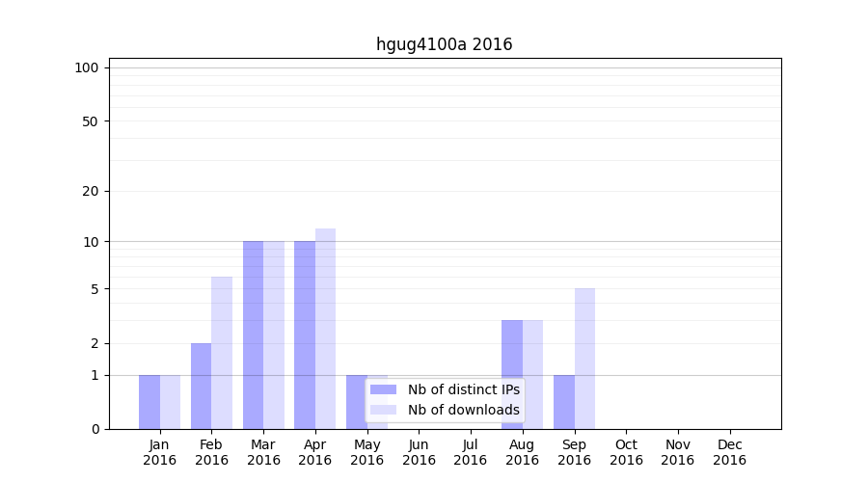Select the Nb of distinct IPs legend label

pos(463,389)
